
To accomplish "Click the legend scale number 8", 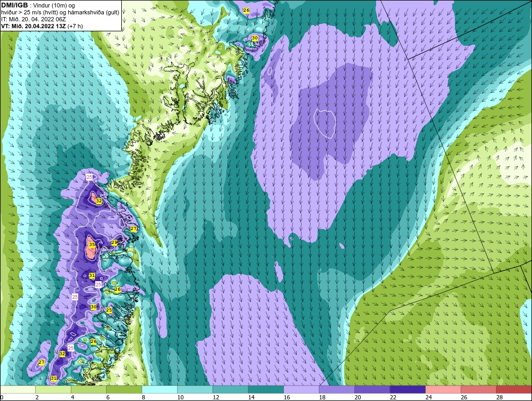I will 144,397.
